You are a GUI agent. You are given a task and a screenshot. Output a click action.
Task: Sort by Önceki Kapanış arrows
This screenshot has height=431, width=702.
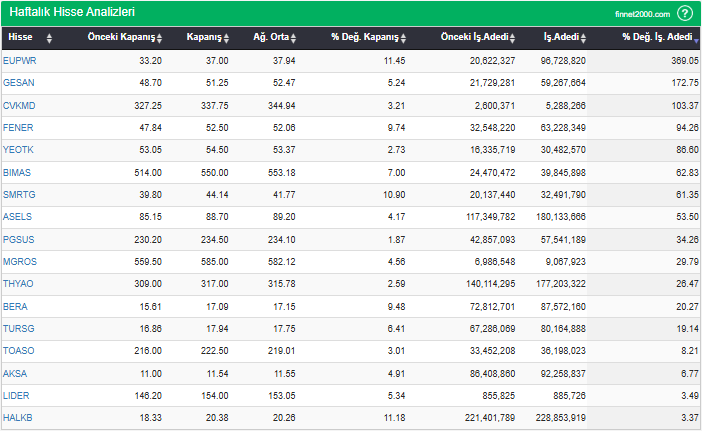(x=159, y=38)
